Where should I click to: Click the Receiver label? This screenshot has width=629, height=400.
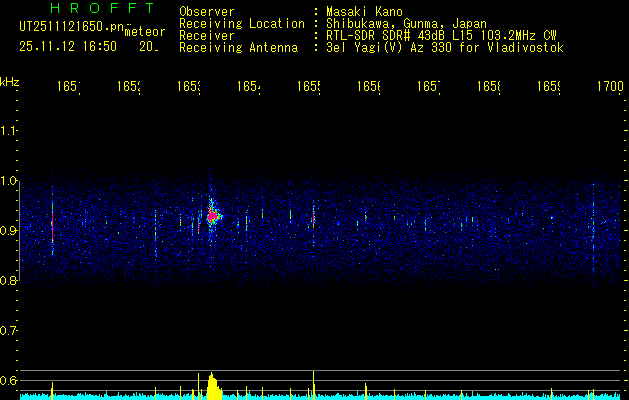(x=207, y=36)
